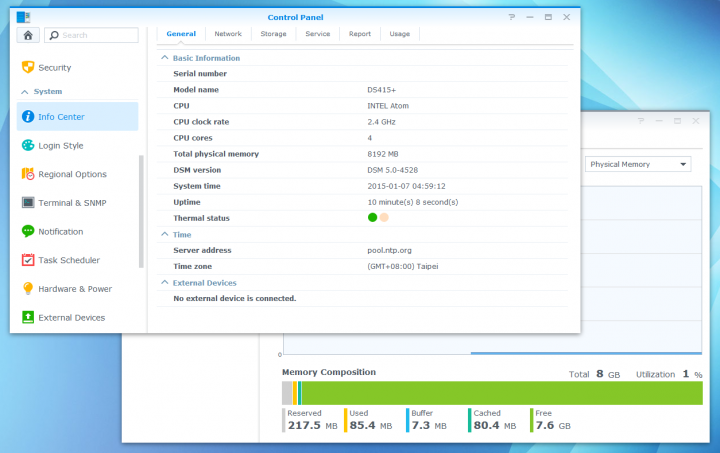Open Terminal & SNMP label
This screenshot has height=453, width=720.
(72, 203)
